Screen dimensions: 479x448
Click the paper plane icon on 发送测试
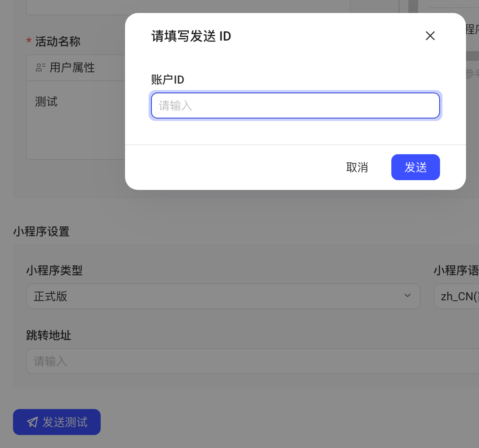tap(32, 422)
